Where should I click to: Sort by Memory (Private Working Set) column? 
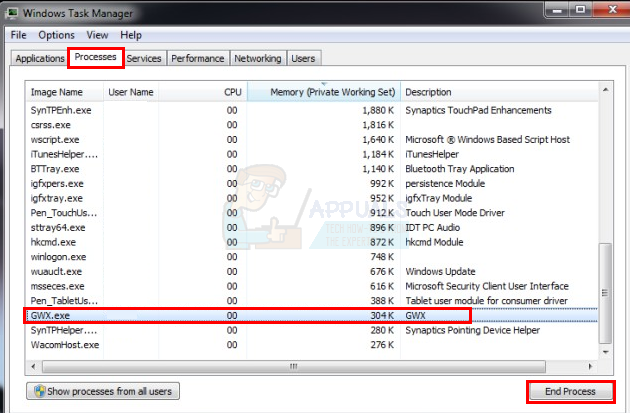click(324, 92)
